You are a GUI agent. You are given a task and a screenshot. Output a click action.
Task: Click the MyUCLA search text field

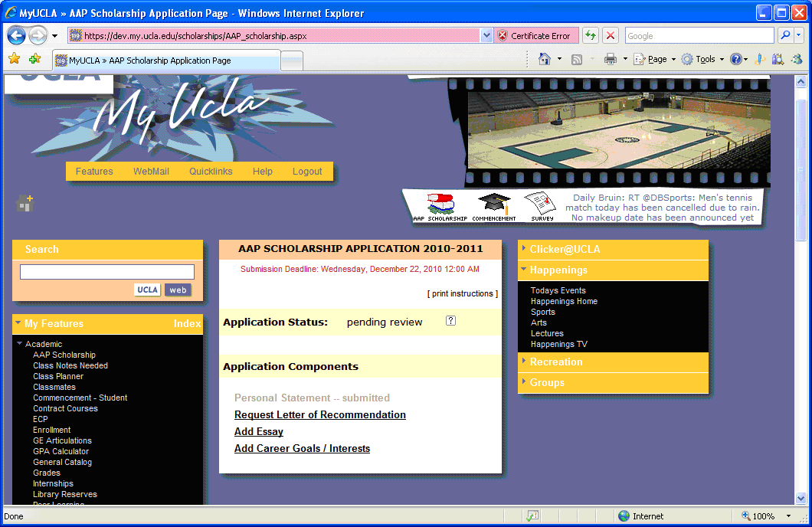coord(107,272)
